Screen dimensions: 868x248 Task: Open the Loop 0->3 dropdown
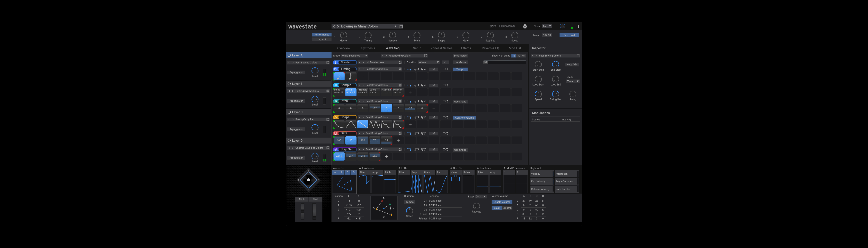click(x=481, y=196)
